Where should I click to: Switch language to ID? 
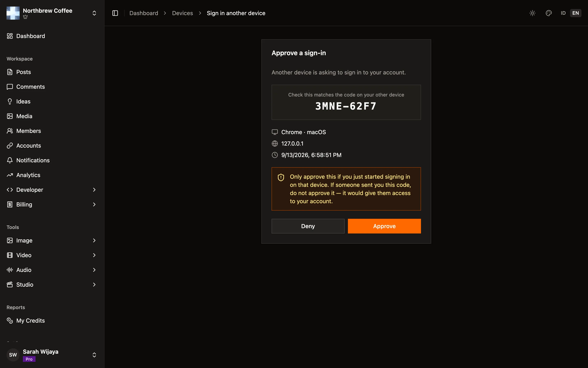tap(563, 13)
